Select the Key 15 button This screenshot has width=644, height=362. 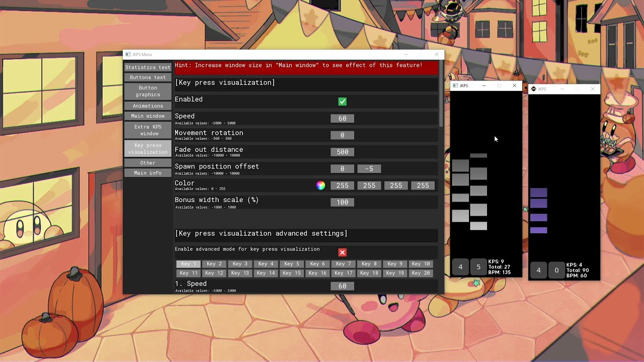click(x=291, y=273)
